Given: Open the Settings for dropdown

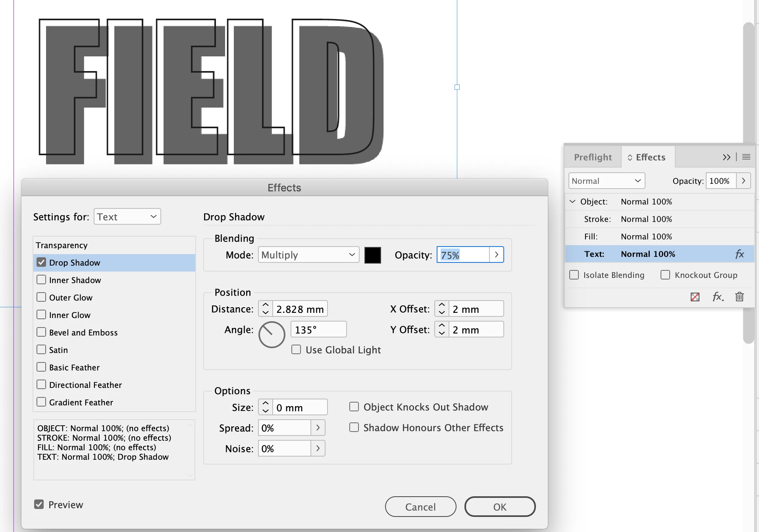Looking at the screenshot, I should pos(127,217).
